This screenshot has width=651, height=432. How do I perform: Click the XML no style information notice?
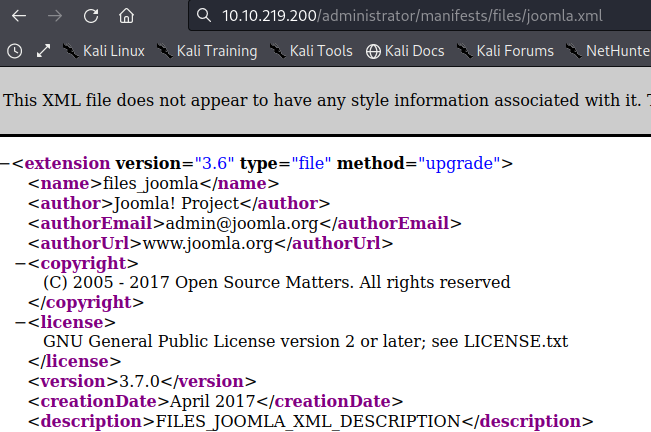(326, 100)
